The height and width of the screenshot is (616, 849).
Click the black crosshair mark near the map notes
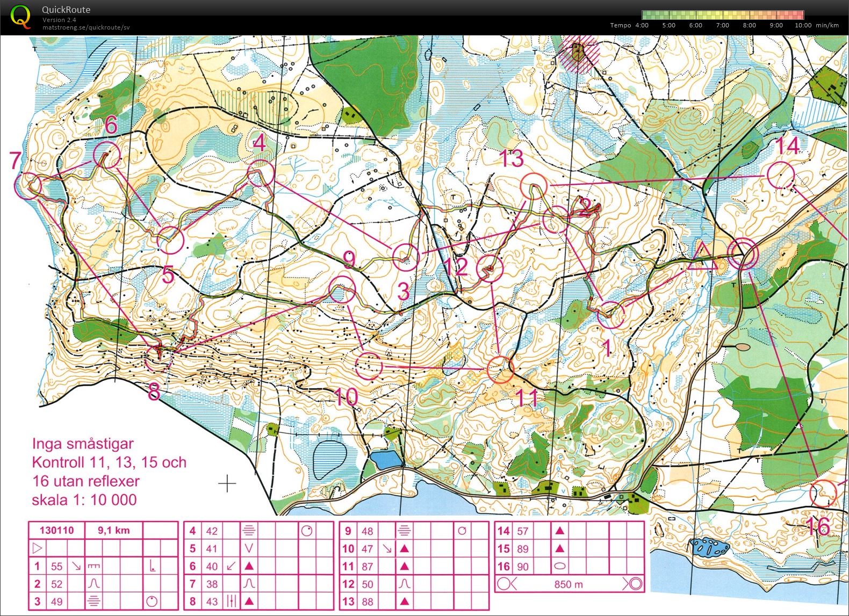pyautogui.click(x=227, y=483)
